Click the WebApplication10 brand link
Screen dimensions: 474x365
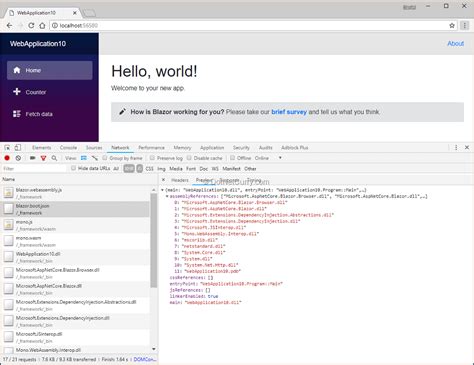[x=38, y=44]
